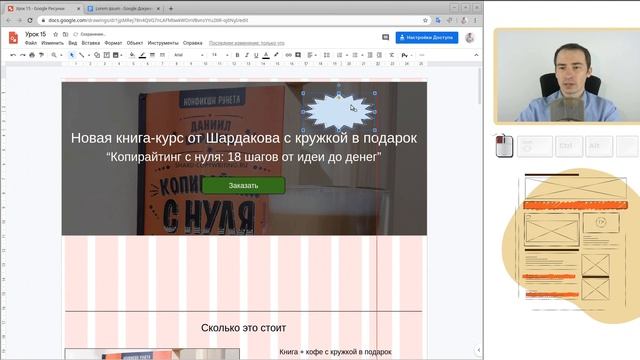Click the Zoom magnifier tool
The image size is (640, 360).
point(54,55)
